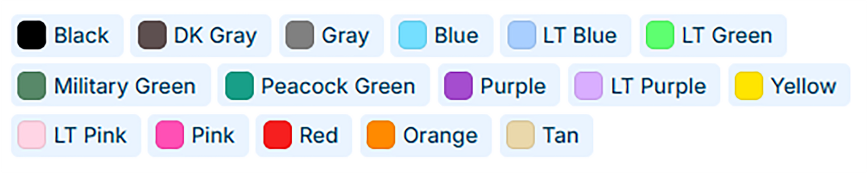This screenshot has height=173, width=868.
Task: Choose the Peacock Green color chip
Action: point(324,85)
